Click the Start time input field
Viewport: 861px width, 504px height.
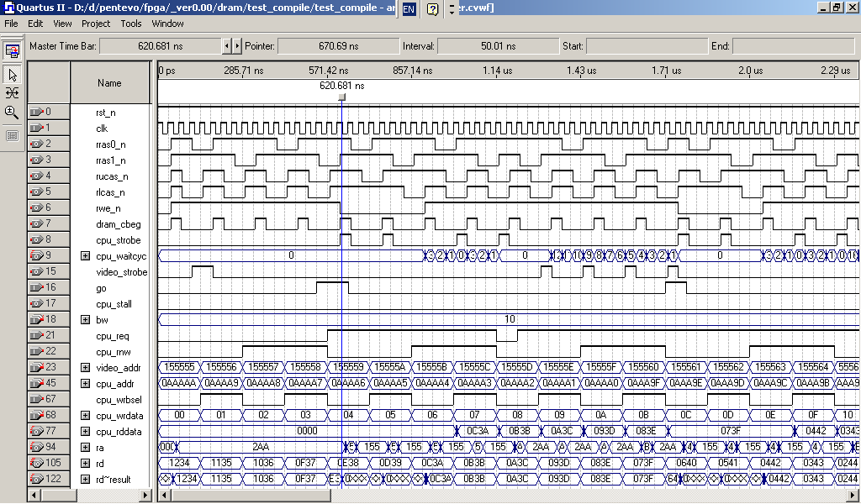(646, 45)
